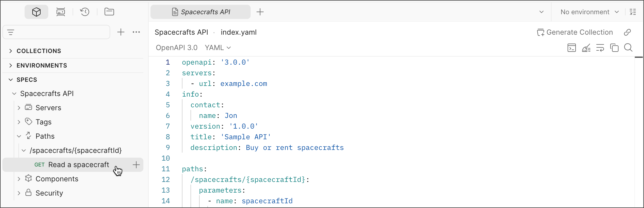Open the Files folder icon
Screen dimensions: 644x208
tap(109, 12)
